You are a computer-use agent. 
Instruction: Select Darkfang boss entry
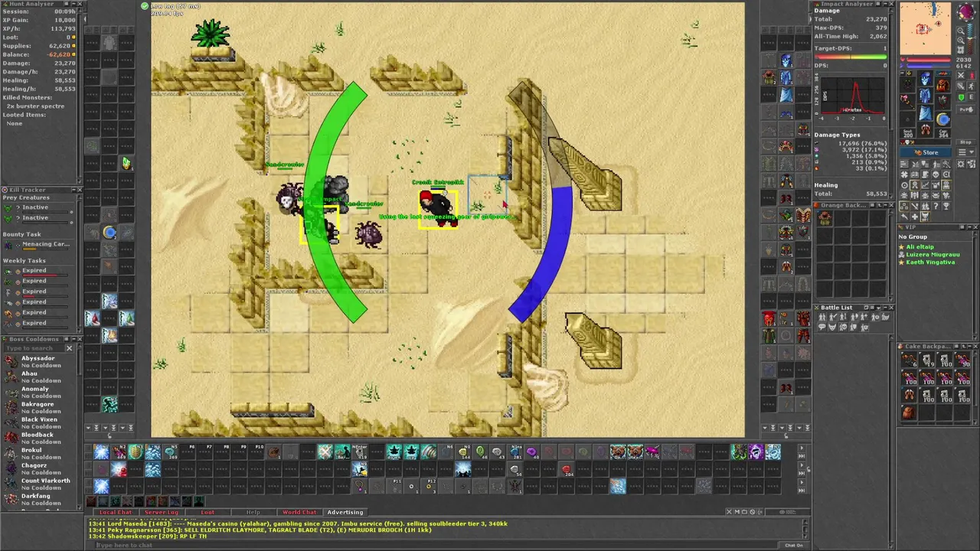point(38,499)
